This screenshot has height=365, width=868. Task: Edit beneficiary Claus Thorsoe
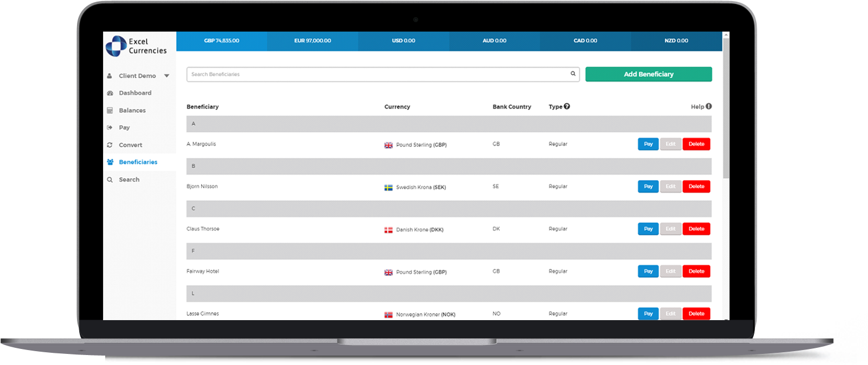[670, 229]
